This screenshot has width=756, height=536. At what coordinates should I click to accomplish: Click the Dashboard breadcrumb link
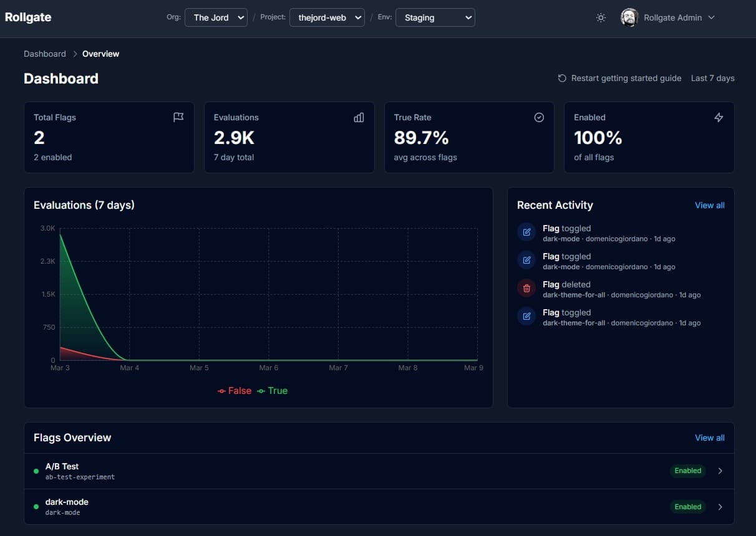pos(44,54)
